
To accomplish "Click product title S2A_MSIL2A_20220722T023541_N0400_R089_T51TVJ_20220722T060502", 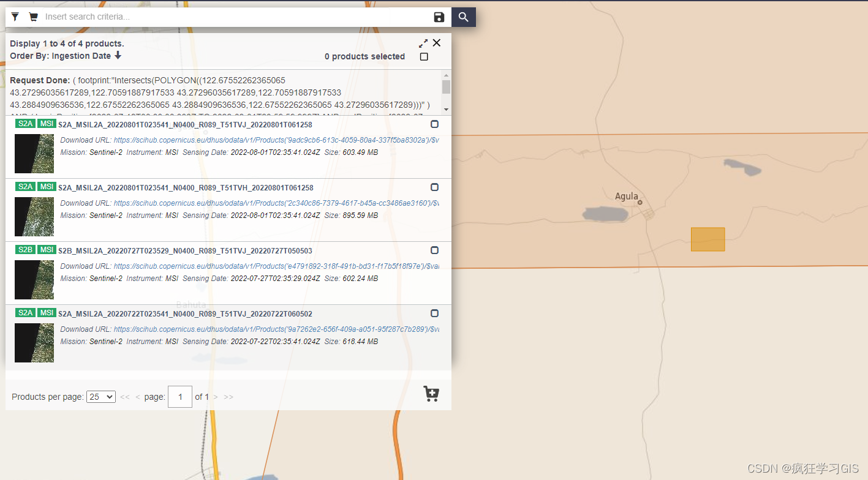I will [185, 314].
